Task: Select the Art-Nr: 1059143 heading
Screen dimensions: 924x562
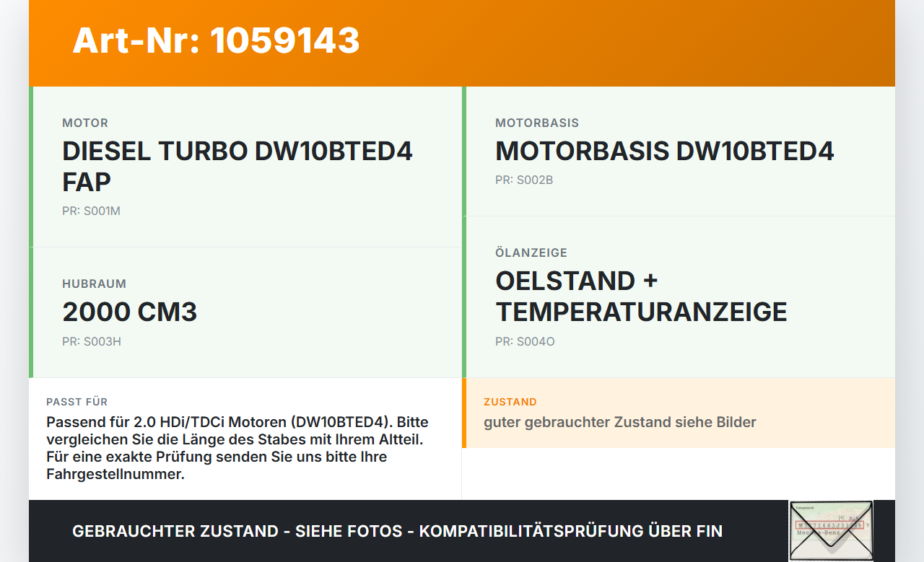Action: (216, 40)
